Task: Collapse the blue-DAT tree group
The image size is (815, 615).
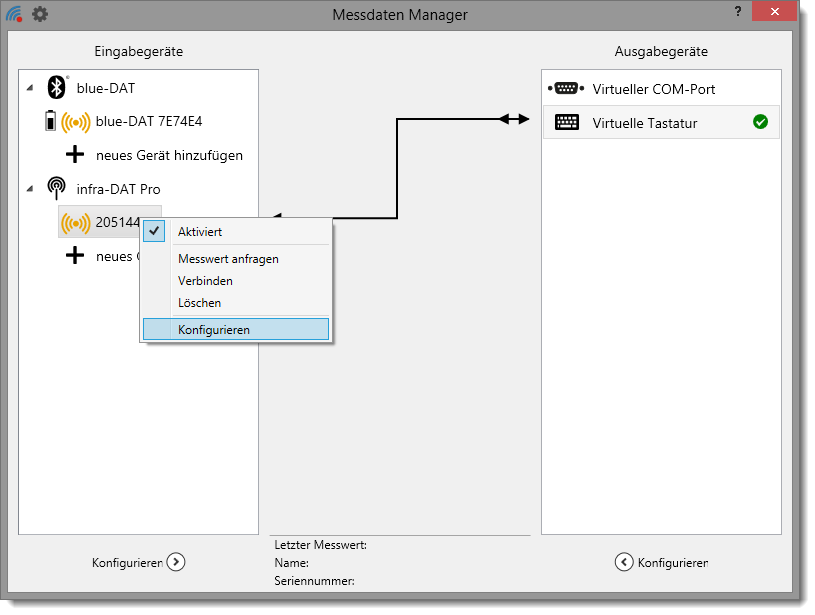Action: [29, 89]
